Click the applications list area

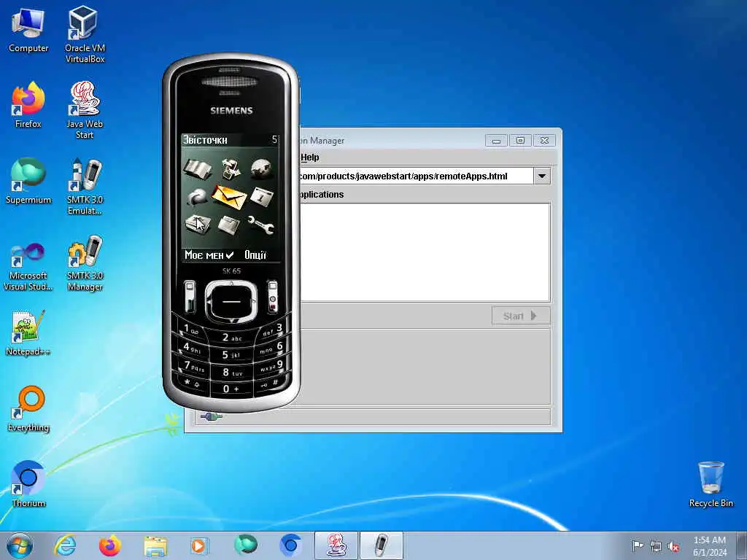(x=425, y=252)
